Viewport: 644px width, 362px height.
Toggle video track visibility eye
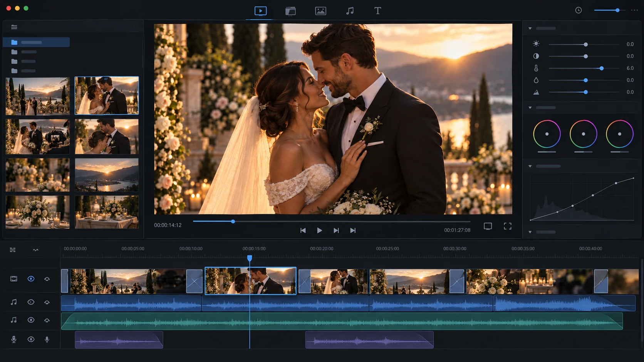coord(31,279)
